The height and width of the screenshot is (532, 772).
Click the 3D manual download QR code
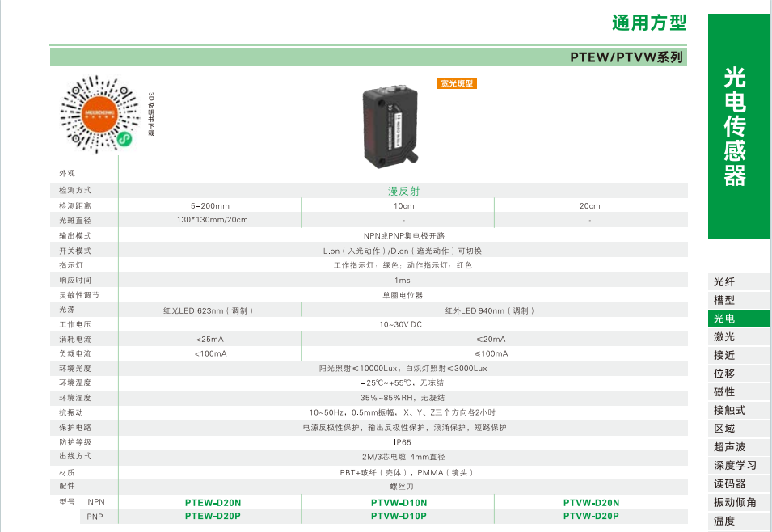(x=99, y=113)
